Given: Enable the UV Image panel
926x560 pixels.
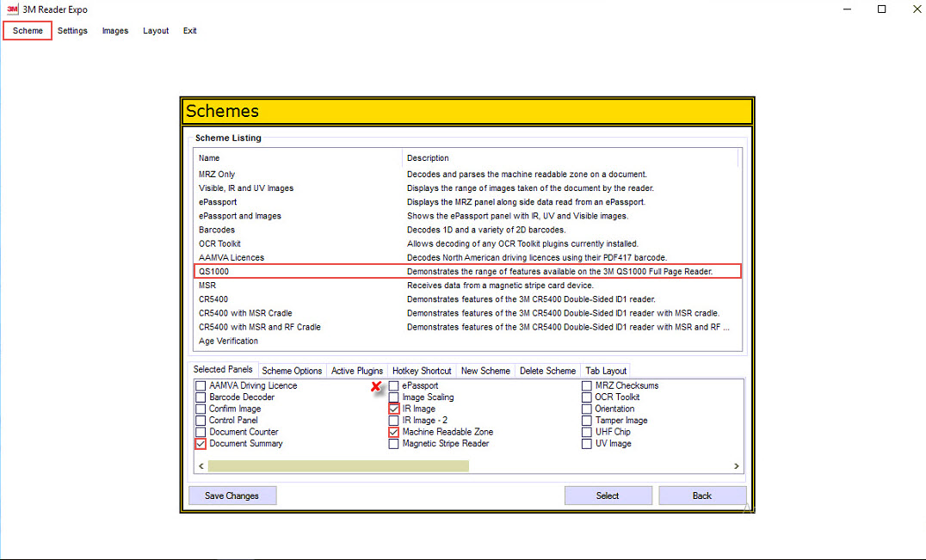Looking at the screenshot, I should (586, 443).
